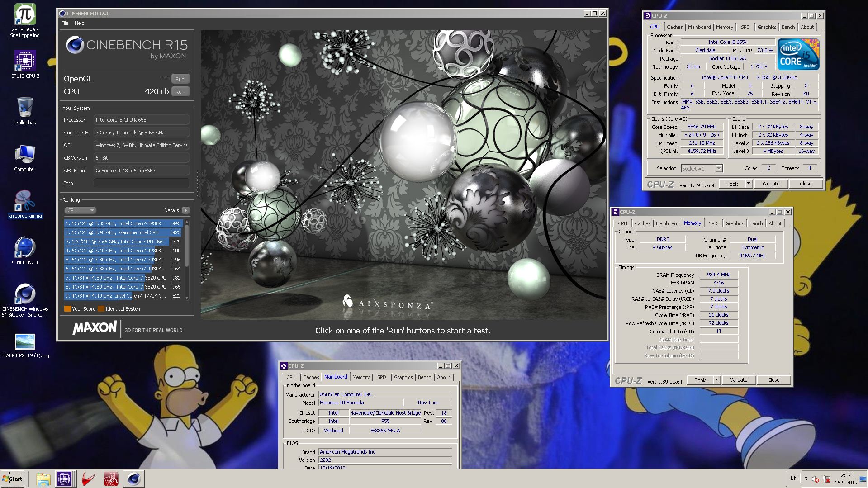Click Validate in CPU-Z Memory window

coord(739,380)
